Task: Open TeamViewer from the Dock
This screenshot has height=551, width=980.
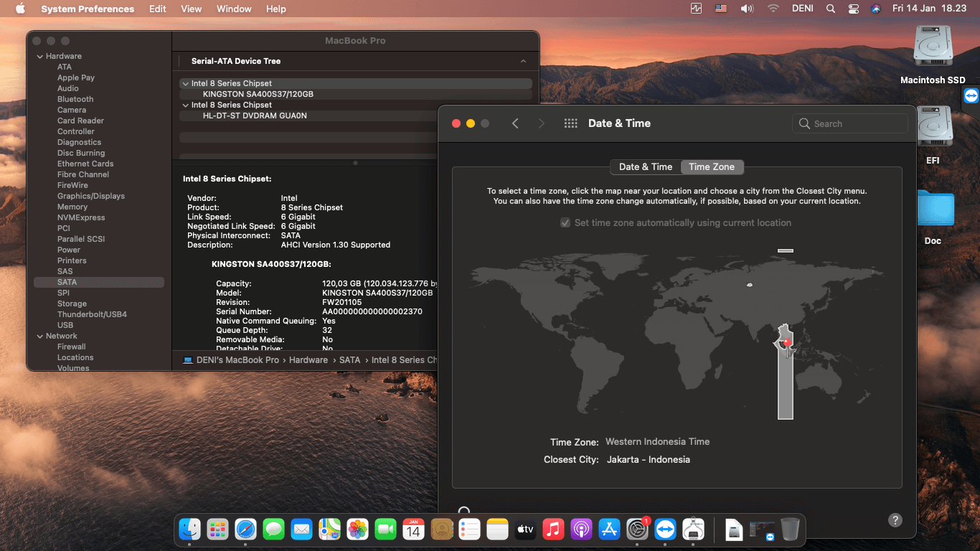Action: point(665,529)
